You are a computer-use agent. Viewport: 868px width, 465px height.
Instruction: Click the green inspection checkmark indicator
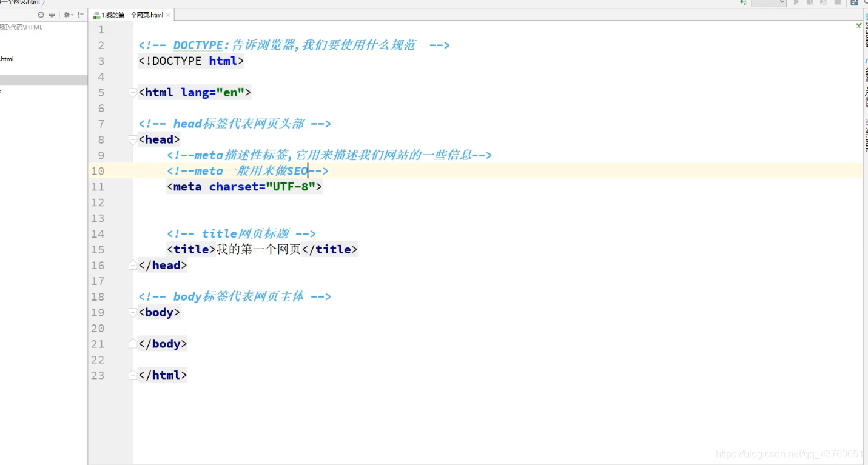tap(859, 25)
